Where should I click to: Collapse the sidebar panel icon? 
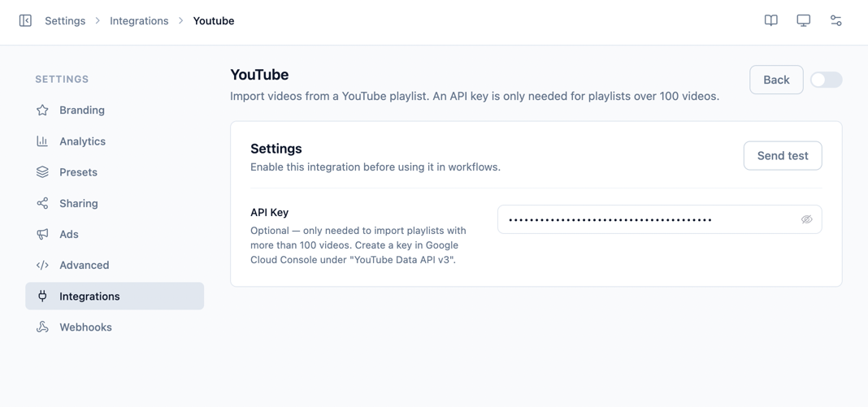point(25,20)
